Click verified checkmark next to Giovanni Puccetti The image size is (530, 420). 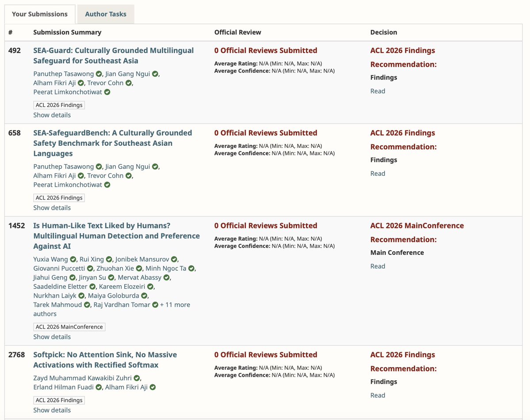[x=90, y=269]
